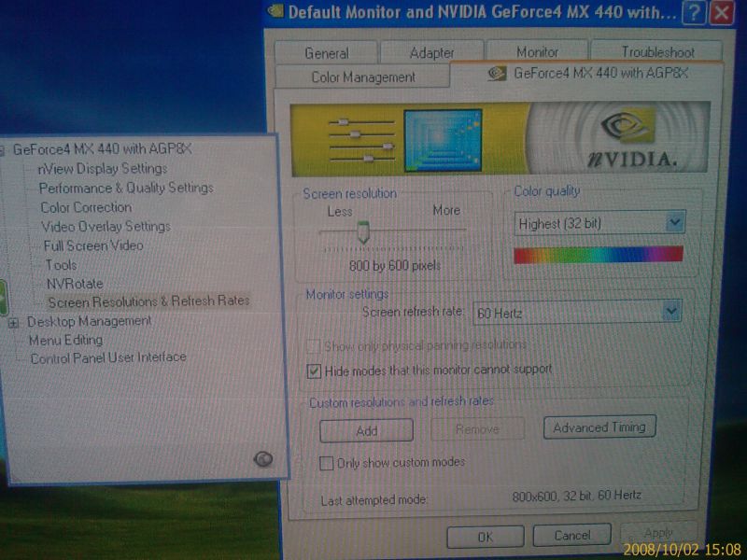Expand the Desktop Management tree node
Image resolution: width=747 pixels, height=560 pixels.
click(13, 322)
